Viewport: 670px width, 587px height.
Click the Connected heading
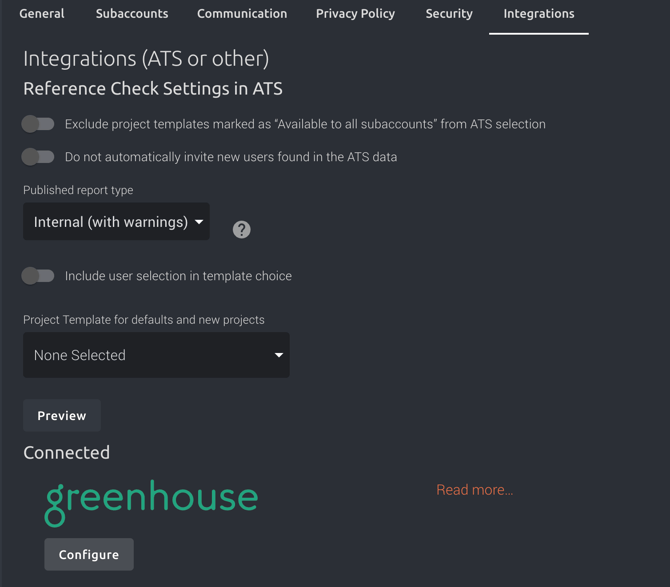coord(66,453)
